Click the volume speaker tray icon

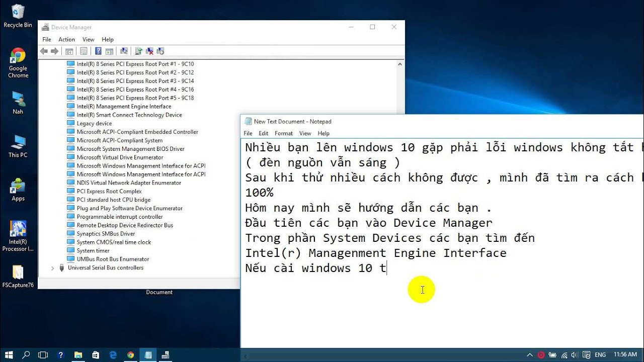575,355
